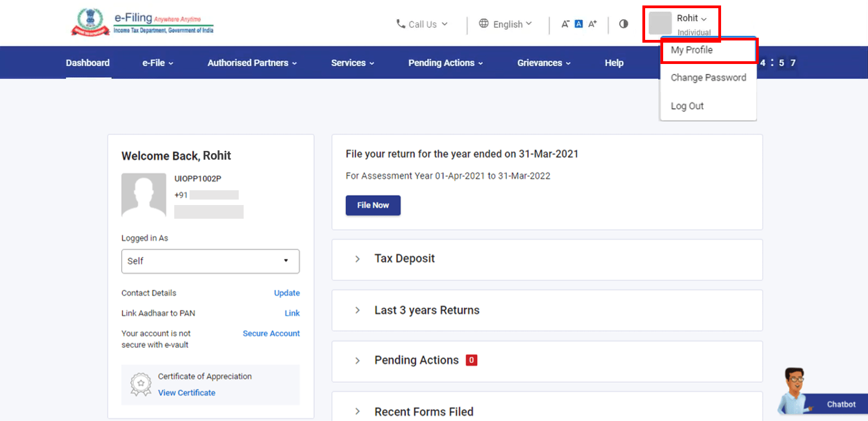Expand the Tax Deposit section

pos(404,259)
